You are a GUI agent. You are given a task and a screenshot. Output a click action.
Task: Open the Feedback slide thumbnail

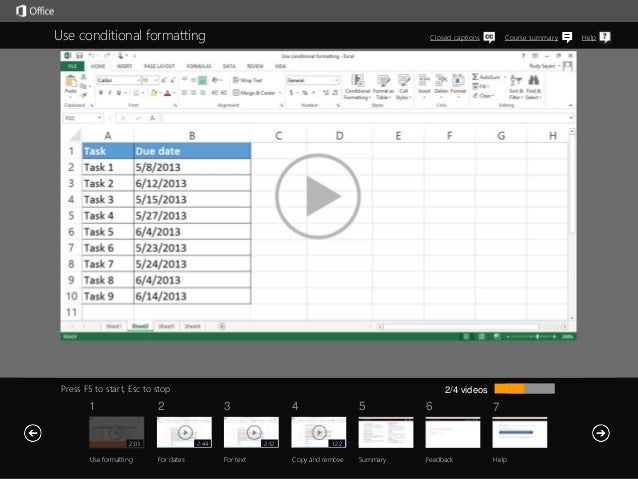point(452,432)
